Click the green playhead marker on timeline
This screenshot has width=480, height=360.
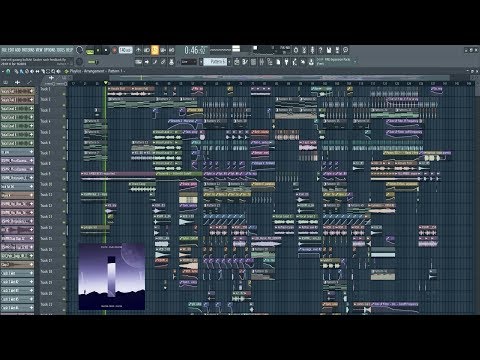[106, 83]
